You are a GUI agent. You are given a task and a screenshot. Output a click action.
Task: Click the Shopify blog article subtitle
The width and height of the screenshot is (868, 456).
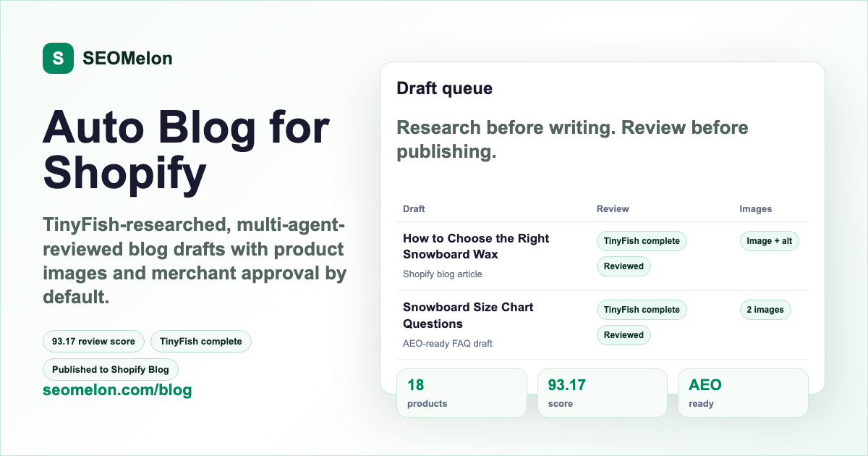coord(442,274)
